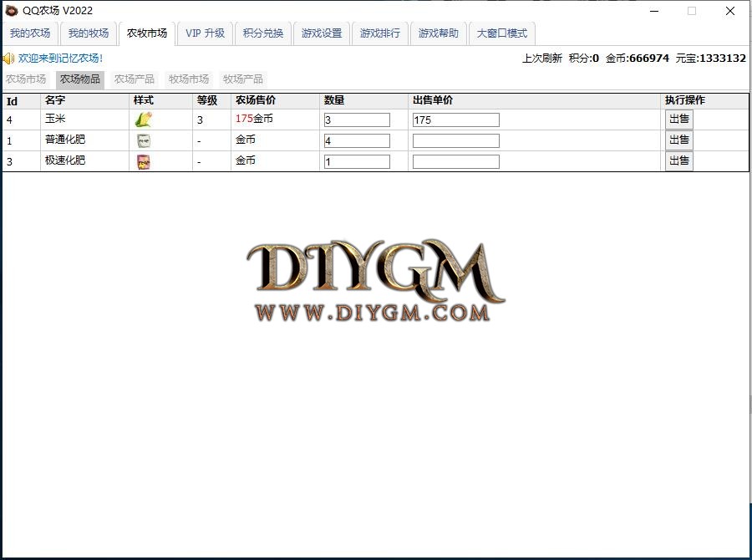Click the QQ农场 app title icon

[12, 11]
